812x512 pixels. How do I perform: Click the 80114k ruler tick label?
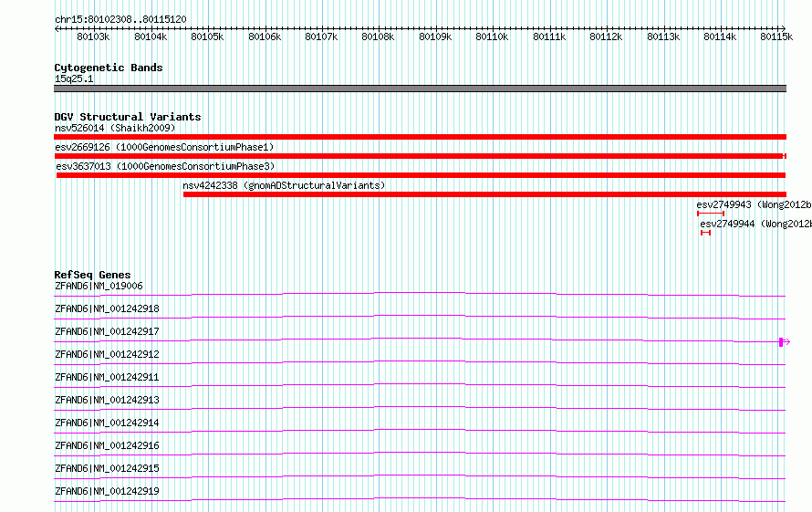pos(720,37)
